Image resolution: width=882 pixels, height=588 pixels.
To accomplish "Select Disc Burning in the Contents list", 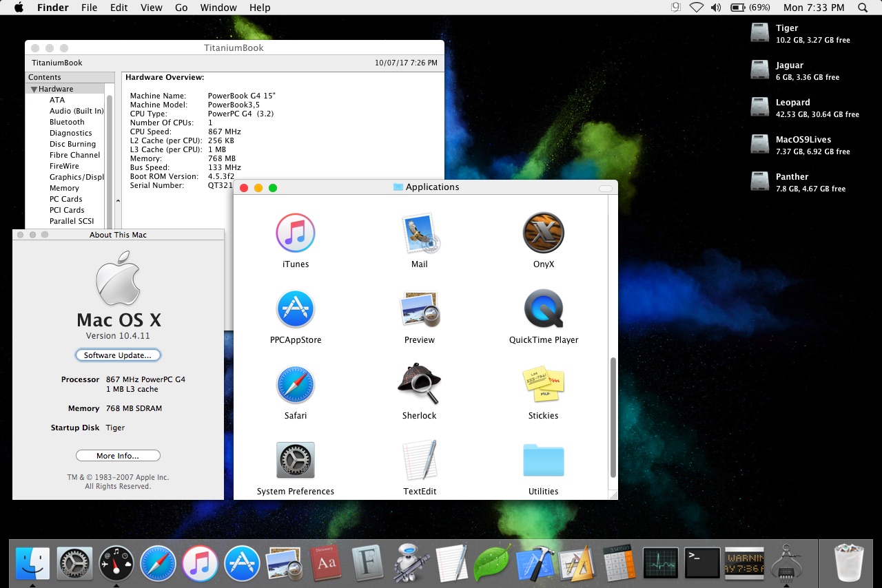I will 72,145.
